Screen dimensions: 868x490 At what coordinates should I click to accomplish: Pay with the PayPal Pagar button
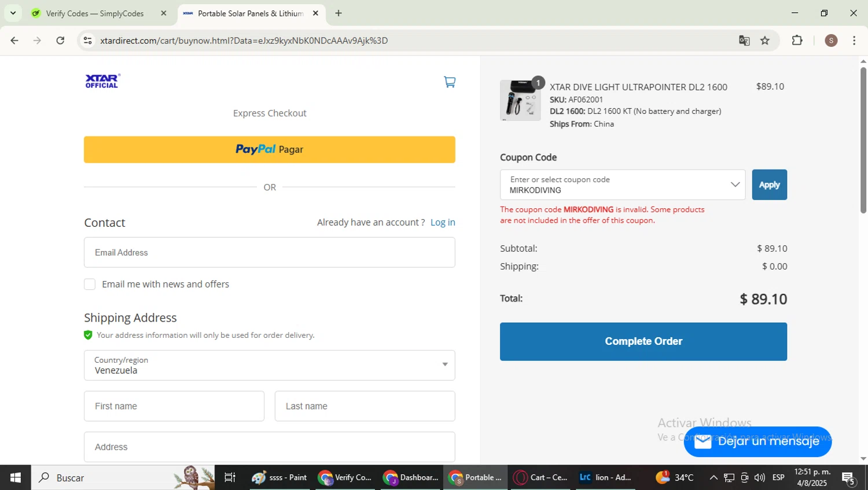[x=270, y=149]
